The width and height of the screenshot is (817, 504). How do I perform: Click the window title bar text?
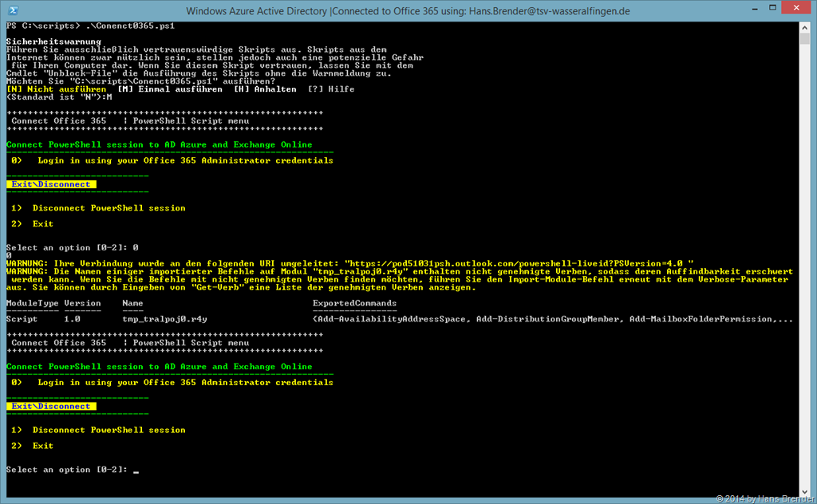(408, 11)
